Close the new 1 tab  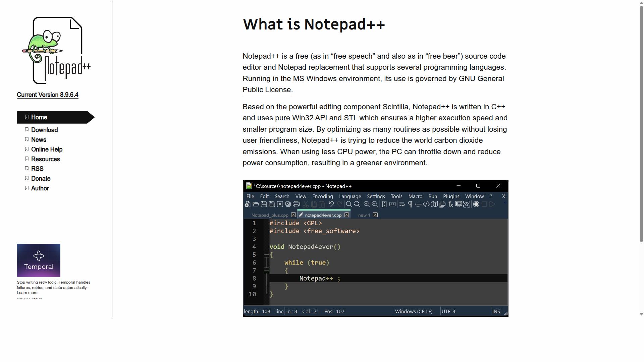[375, 215]
